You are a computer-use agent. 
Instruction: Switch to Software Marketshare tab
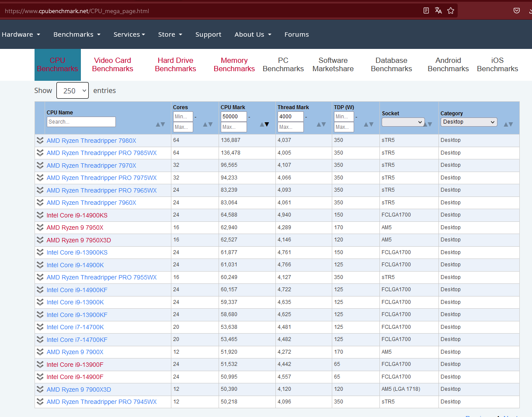pyautogui.click(x=333, y=65)
